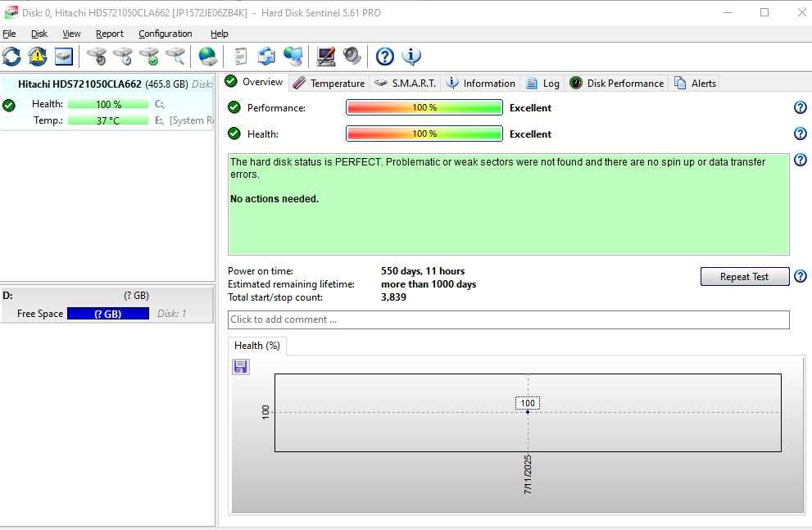The image size is (812, 530).
Task: Click disk icon with green check mark
Action: [x=150, y=57]
